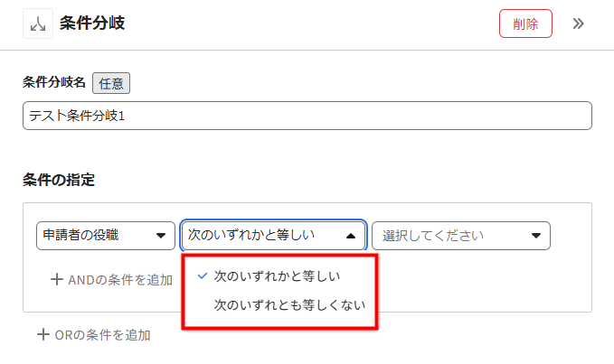The image size is (614, 364).
Task: Close the 次のいずれかと等しい operator dropdown
Action: (x=273, y=236)
